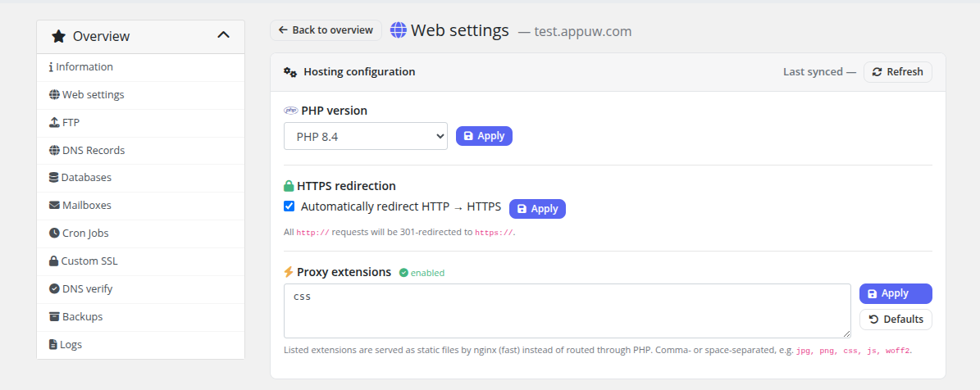Click the globe icon beside Web settings sidebar item

click(x=54, y=95)
